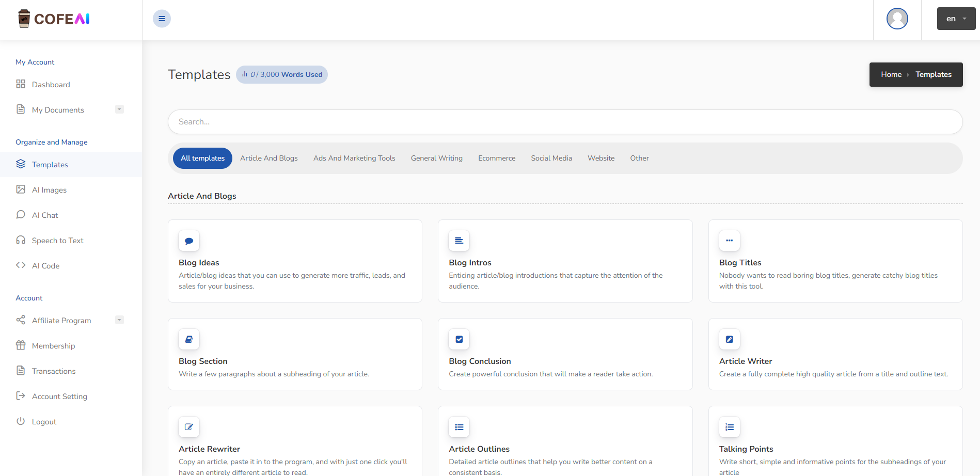Click the Account Setting arrow icon

pos(21,396)
